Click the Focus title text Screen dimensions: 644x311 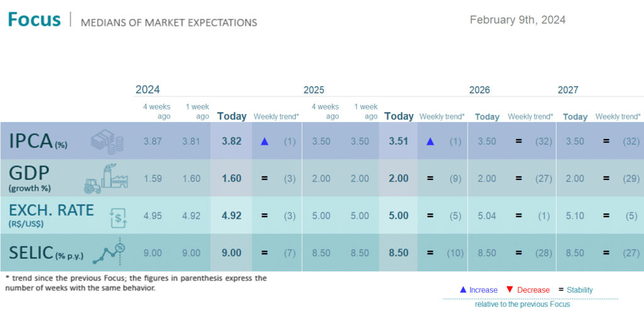tap(34, 20)
